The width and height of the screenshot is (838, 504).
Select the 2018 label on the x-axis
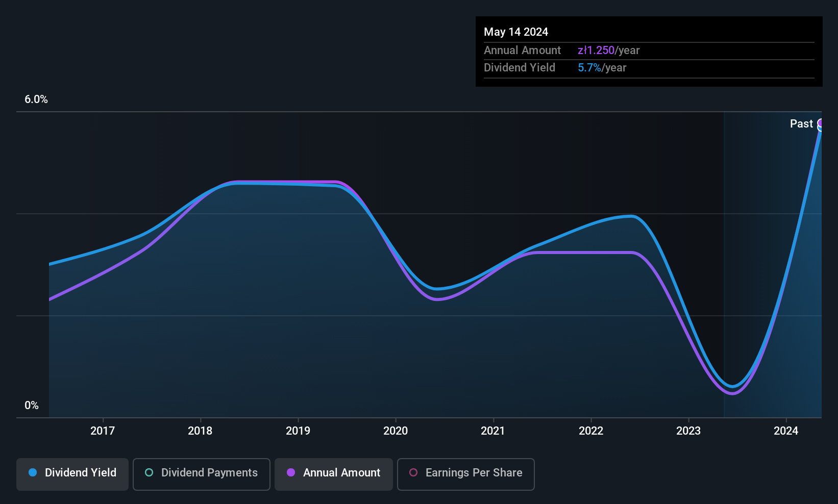(200, 431)
